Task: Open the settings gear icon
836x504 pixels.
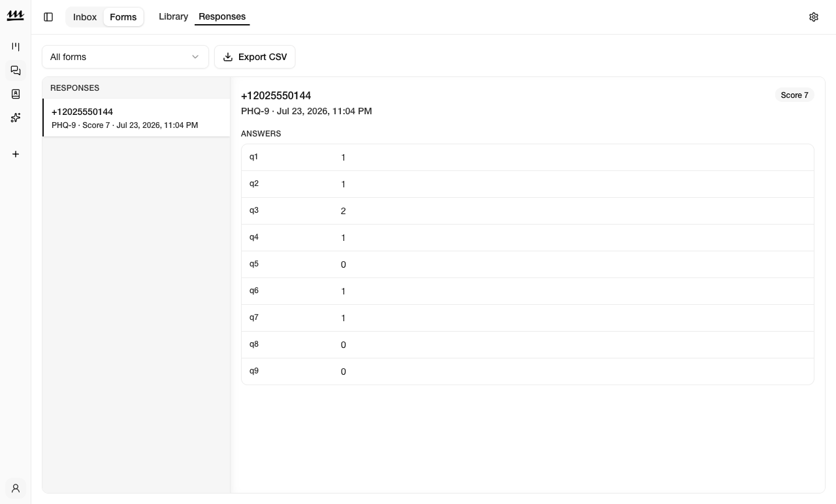Action: [x=814, y=17]
